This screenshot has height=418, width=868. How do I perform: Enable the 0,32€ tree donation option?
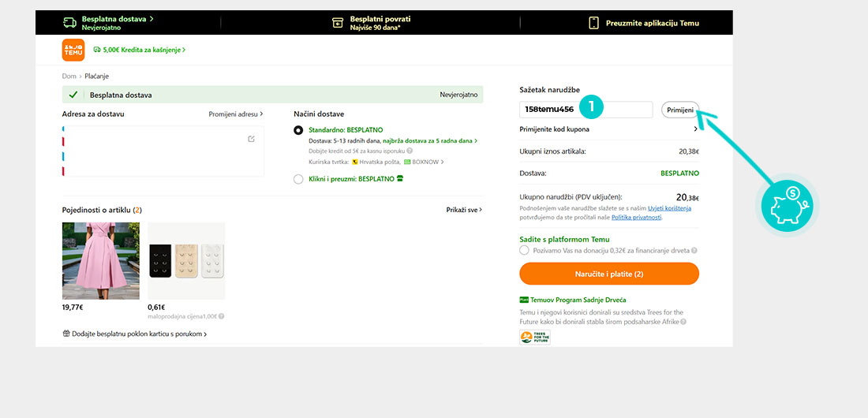coord(524,250)
